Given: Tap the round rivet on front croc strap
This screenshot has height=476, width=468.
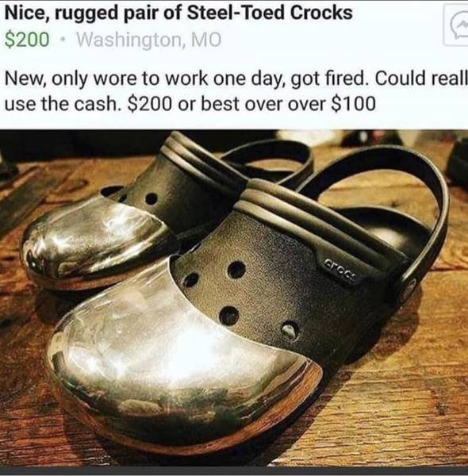Looking at the screenshot, I should (x=410, y=289).
